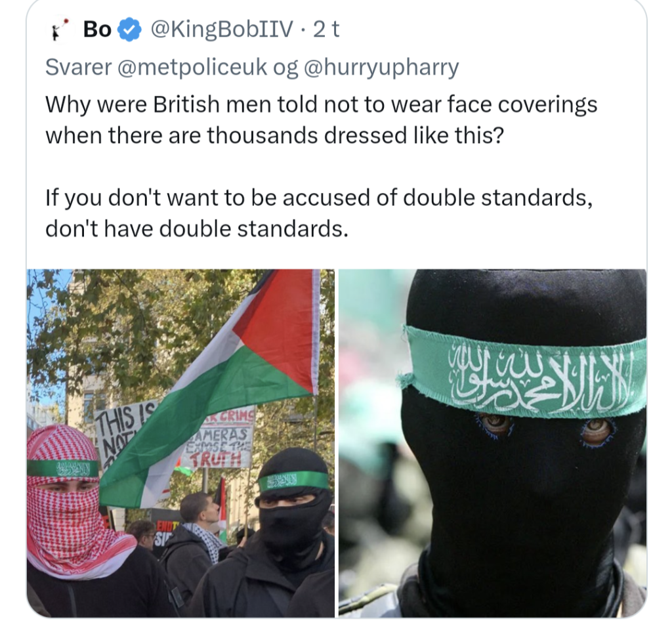Click the blue verified checkmark badge
The width and height of the screenshot is (672, 638).
pyautogui.click(x=129, y=30)
